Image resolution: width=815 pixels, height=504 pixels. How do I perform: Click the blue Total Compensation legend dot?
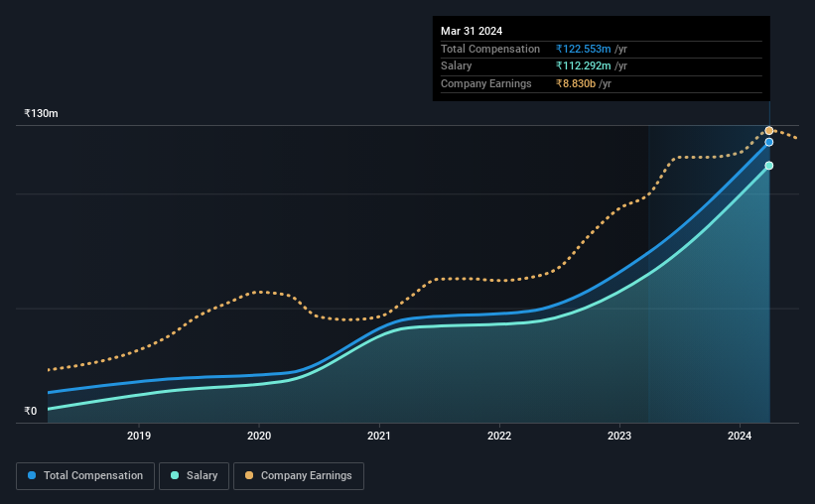pos(32,475)
